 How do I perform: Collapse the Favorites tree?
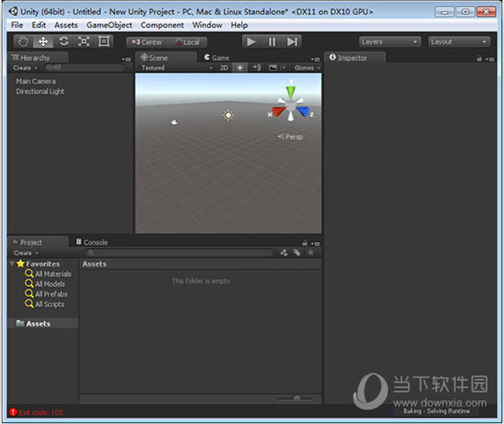point(12,264)
